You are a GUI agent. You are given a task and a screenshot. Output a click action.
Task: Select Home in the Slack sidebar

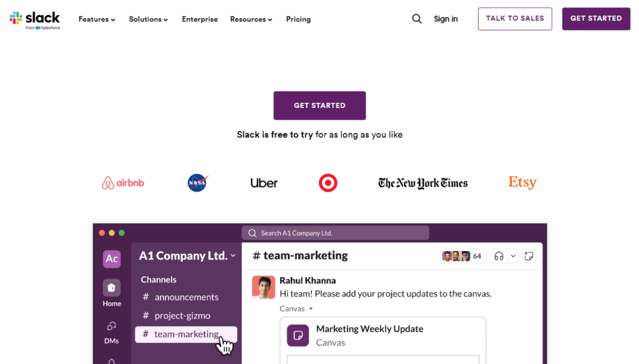[x=111, y=293]
